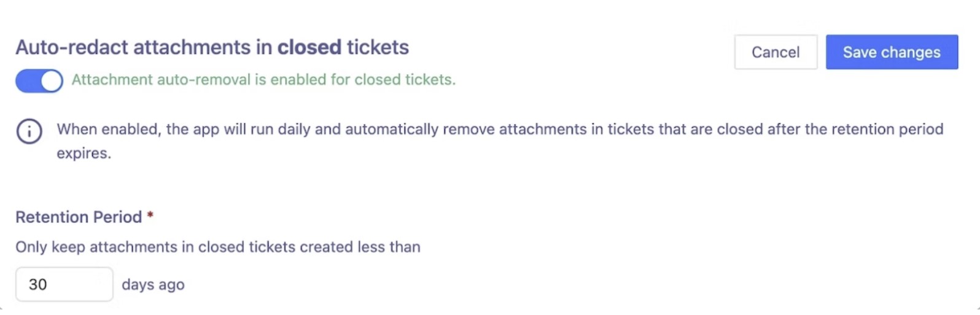Screen dimensions: 980x315
Task: Click the blue Save changes button
Action: tap(891, 52)
